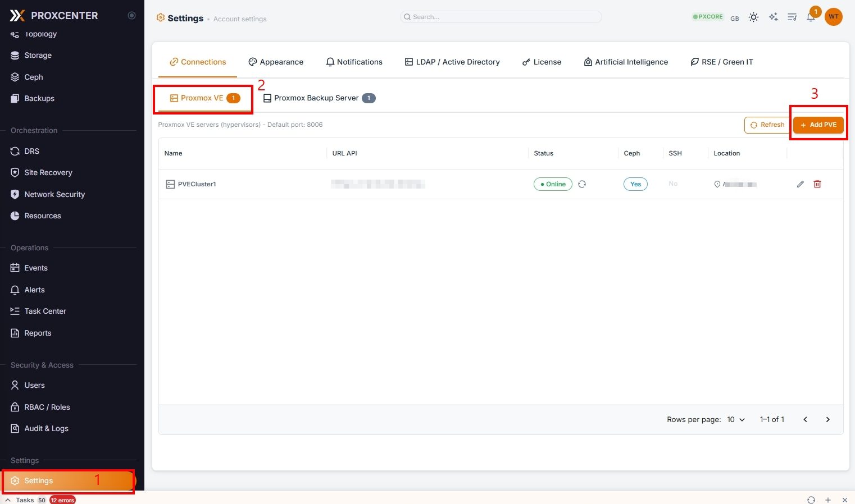
Task: Click the WT user avatar
Action: pos(833,17)
